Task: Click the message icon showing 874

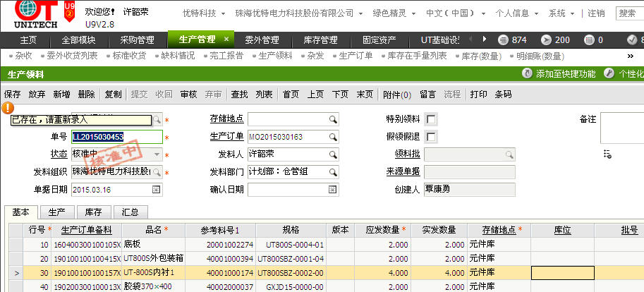Action: (504, 40)
